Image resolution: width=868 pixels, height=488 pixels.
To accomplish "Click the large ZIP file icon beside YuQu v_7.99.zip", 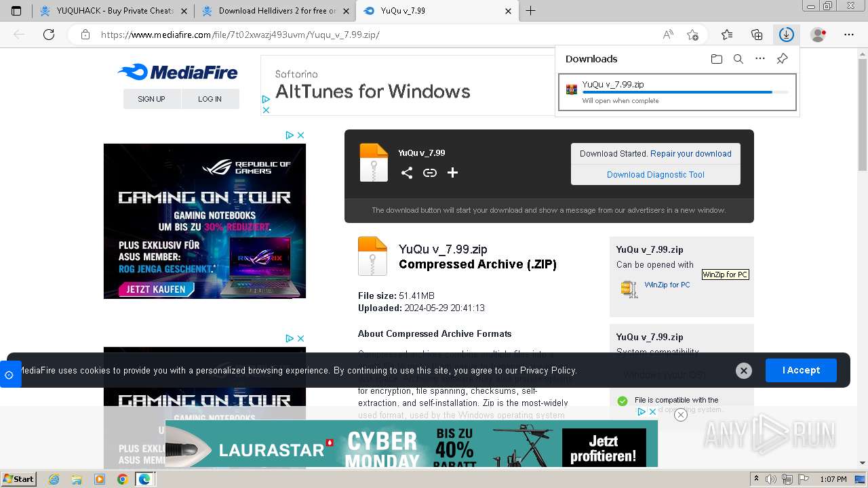I will click(x=372, y=256).
